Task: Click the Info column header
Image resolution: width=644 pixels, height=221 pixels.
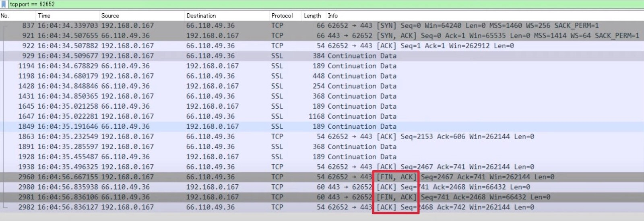Action: click(x=333, y=16)
